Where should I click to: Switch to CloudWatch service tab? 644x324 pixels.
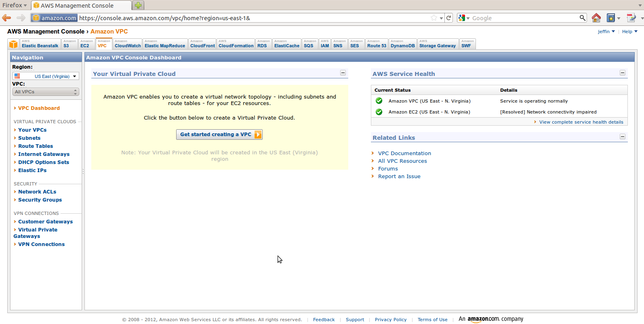(128, 44)
